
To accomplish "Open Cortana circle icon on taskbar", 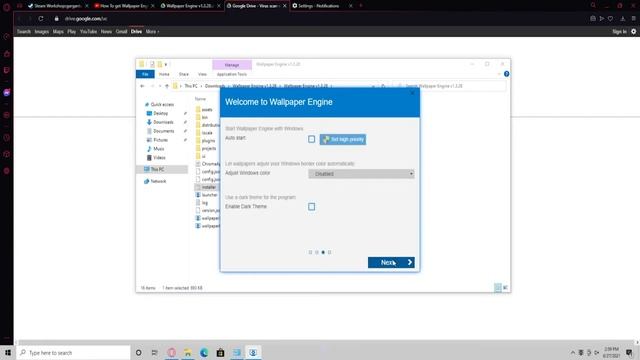I will 139,352.
